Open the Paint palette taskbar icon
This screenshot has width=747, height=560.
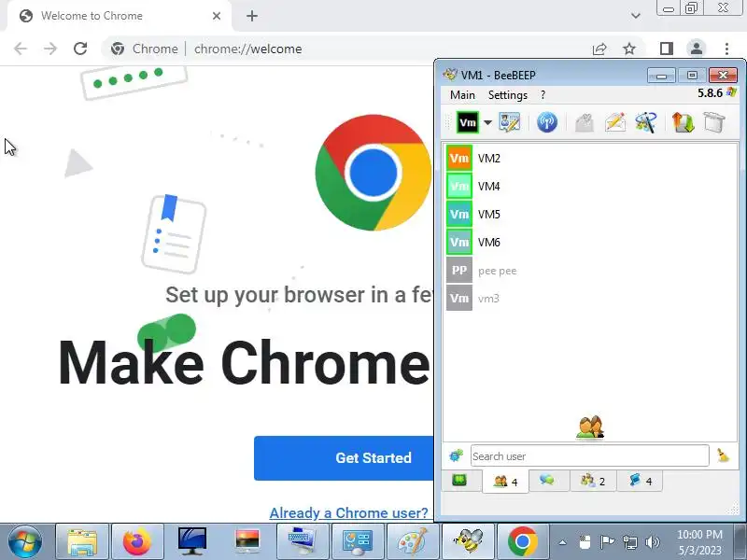[413, 541]
